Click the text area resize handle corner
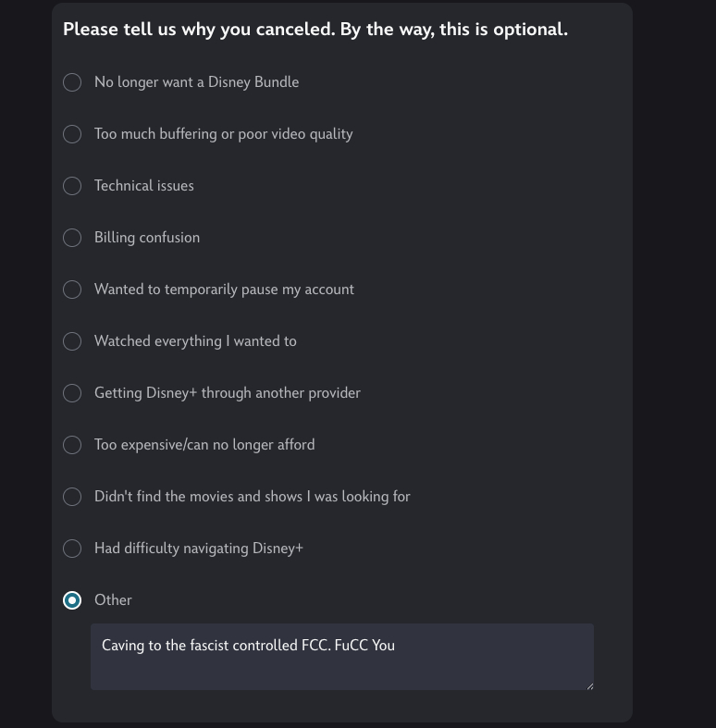The height and width of the screenshot is (728, 716). pos(589,685)
